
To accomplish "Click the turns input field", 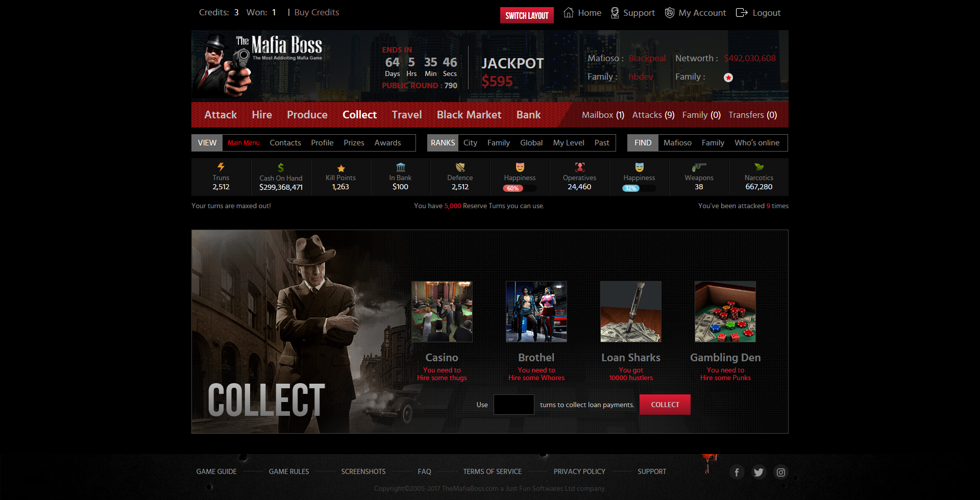I will (514, 405).
